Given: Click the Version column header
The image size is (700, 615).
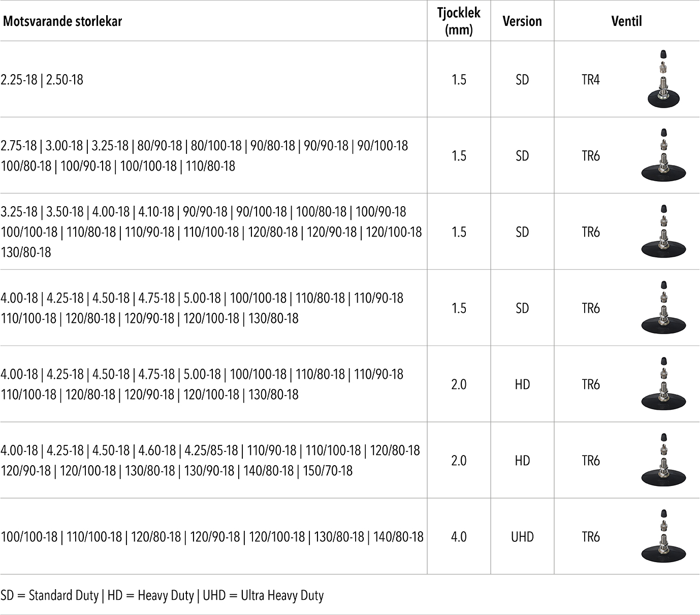Looking at the screenshot, I should (x=522, y=21).
